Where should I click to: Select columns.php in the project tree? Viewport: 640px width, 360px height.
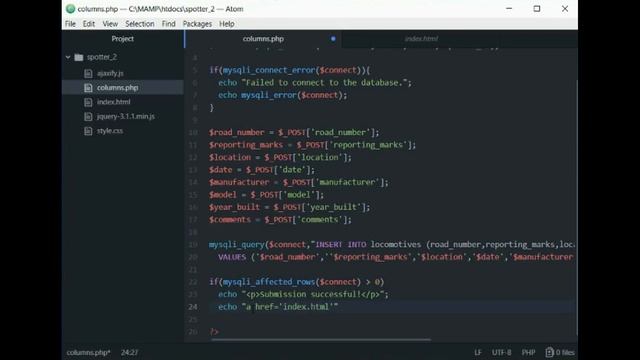pos(118,88)
